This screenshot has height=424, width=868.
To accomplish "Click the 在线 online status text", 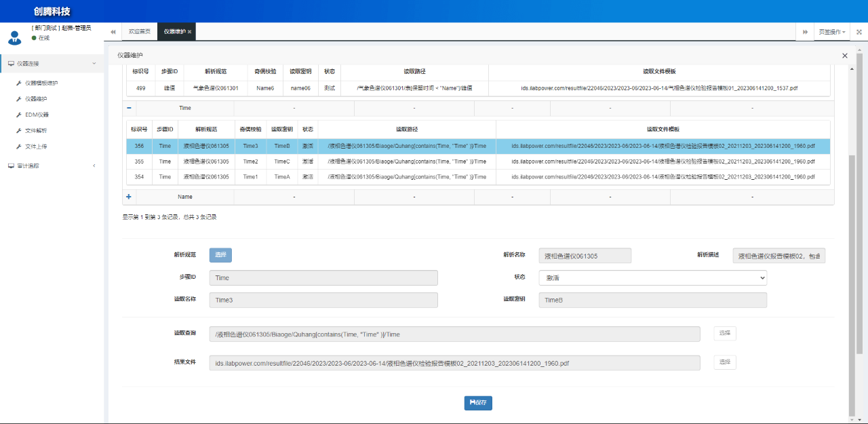I will (x=44, y=38).
